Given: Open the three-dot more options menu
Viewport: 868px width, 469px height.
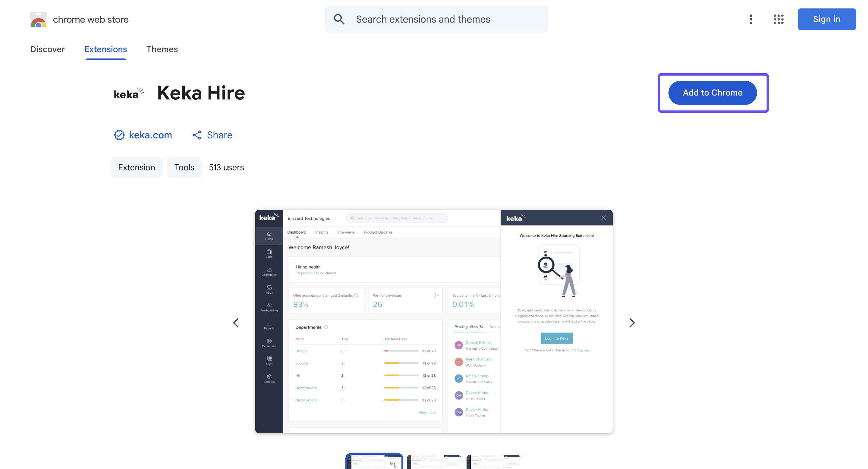Looking at the screenshot, I should coord(751,19).
